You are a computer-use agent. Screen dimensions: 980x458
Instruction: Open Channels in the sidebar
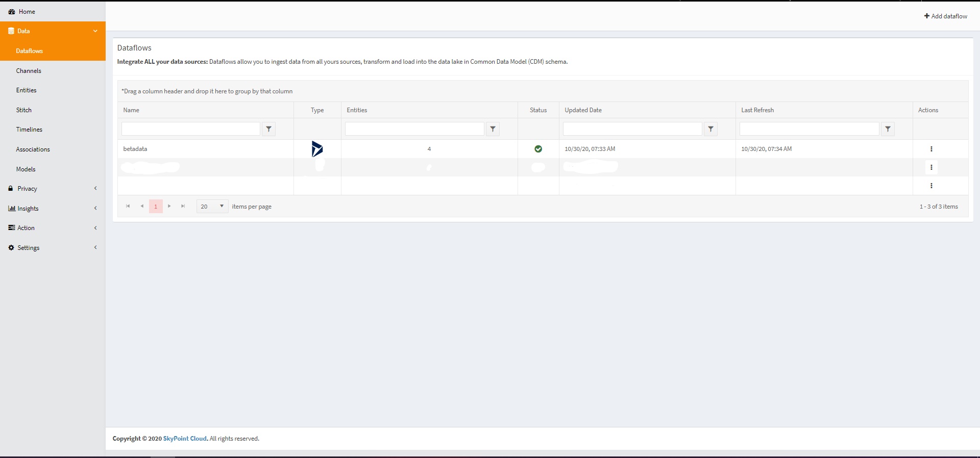coord(29,71)
